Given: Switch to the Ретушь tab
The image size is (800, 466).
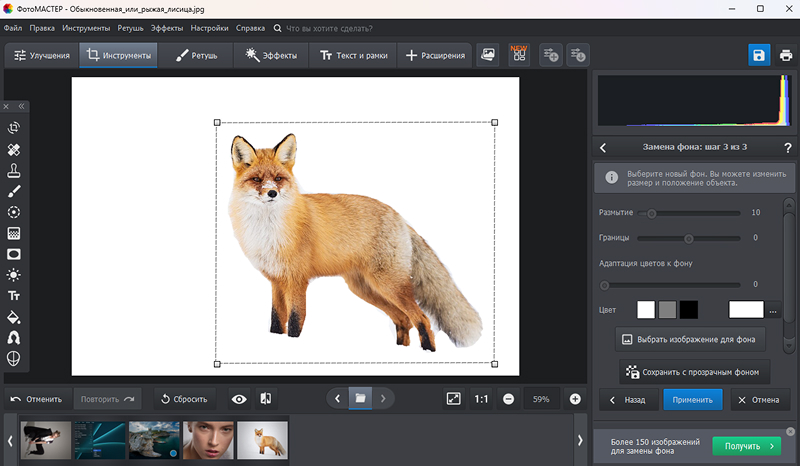Looking at the screenshot, I should [x=198, y=56].
